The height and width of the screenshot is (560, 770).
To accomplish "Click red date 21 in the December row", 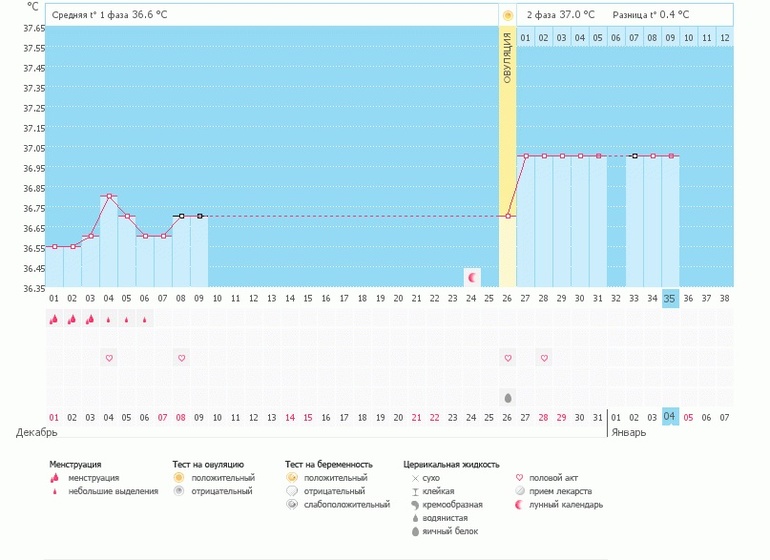I will pyautogui.click(x=416, y=418).
